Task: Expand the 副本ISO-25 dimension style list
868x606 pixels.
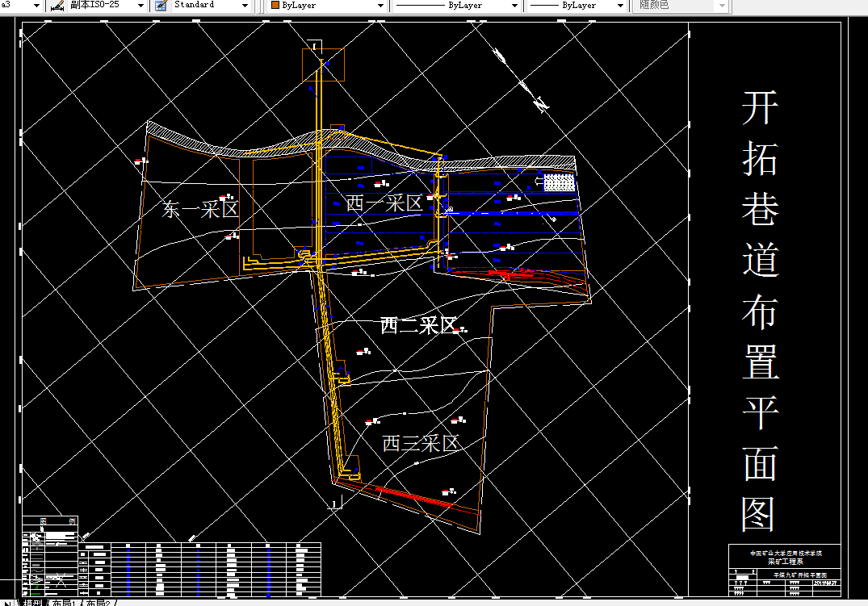Action: (140, 6)
